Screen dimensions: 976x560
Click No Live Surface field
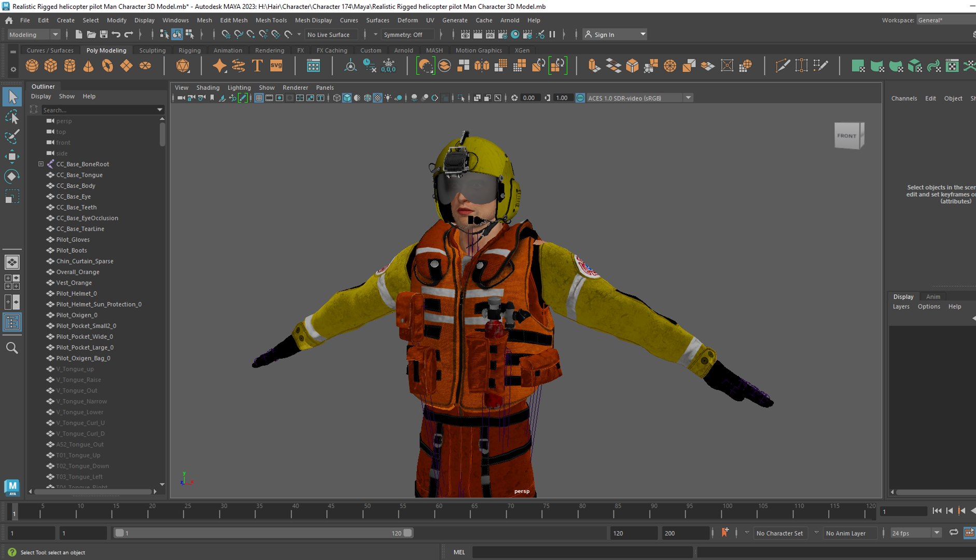[x=331, y=35]
